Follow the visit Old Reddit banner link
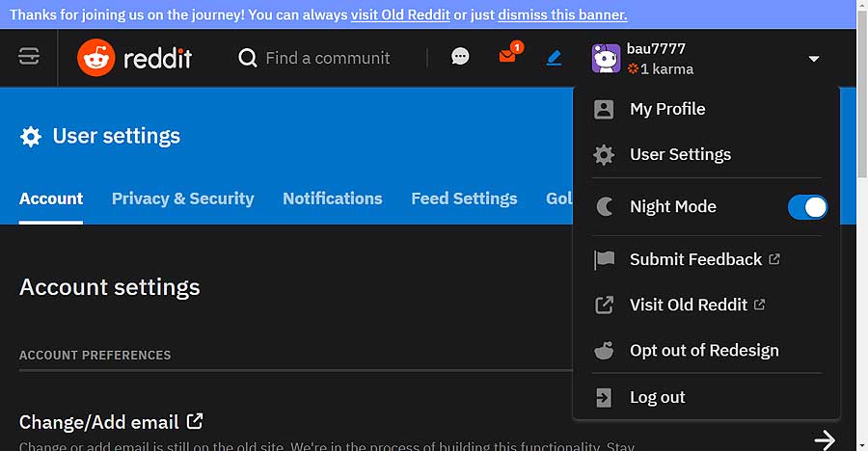Viewport: 868px width, 451px height. (x=400, y=15)
